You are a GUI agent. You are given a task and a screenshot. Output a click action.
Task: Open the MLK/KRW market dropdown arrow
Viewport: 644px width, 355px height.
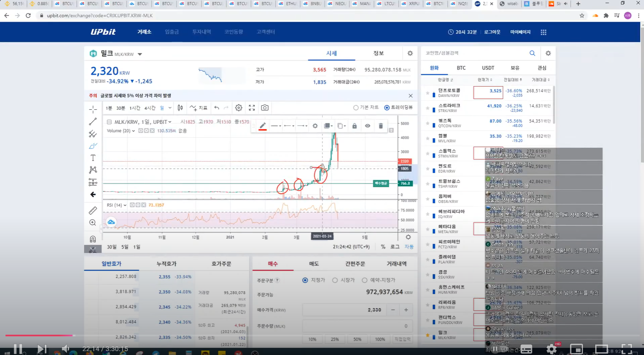(x=140, y=54)
